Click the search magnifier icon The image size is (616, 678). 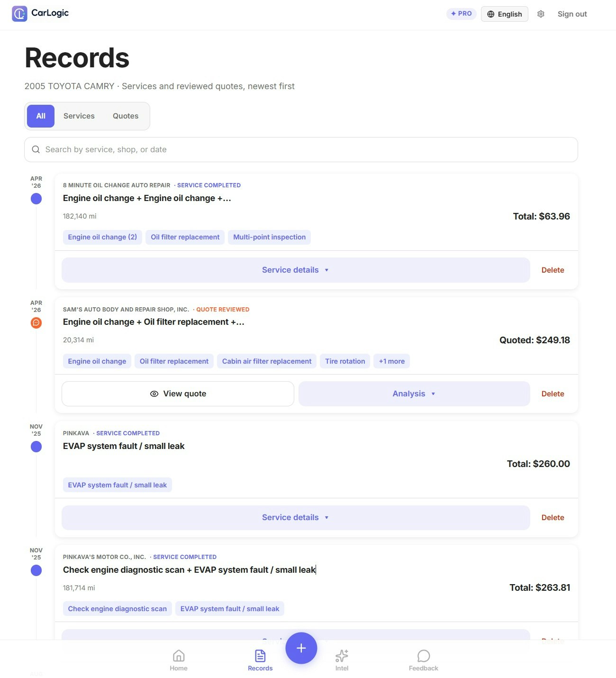tap(36, 149)
